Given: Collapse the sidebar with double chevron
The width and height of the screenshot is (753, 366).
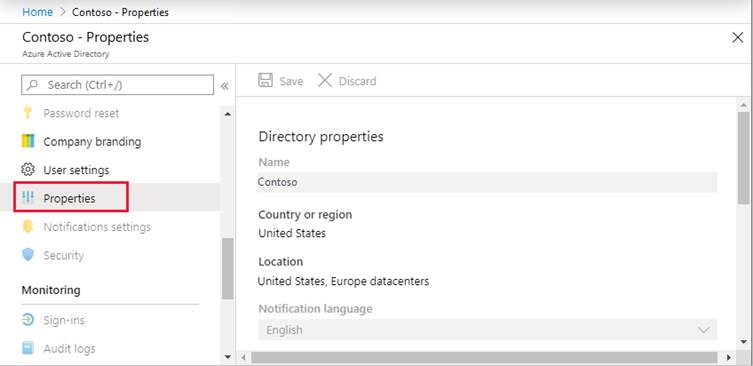Looking at the screenshot, I should point(224,86).
